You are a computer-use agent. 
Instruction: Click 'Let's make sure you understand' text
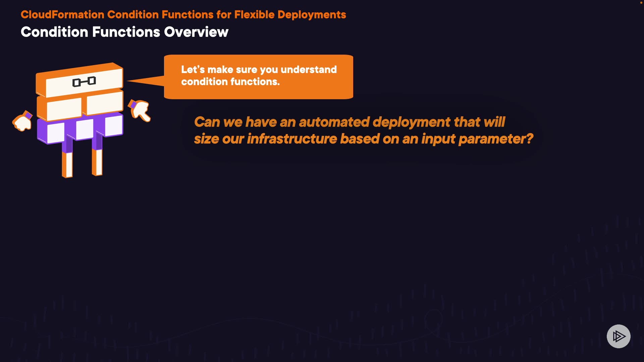coord(259,69)
